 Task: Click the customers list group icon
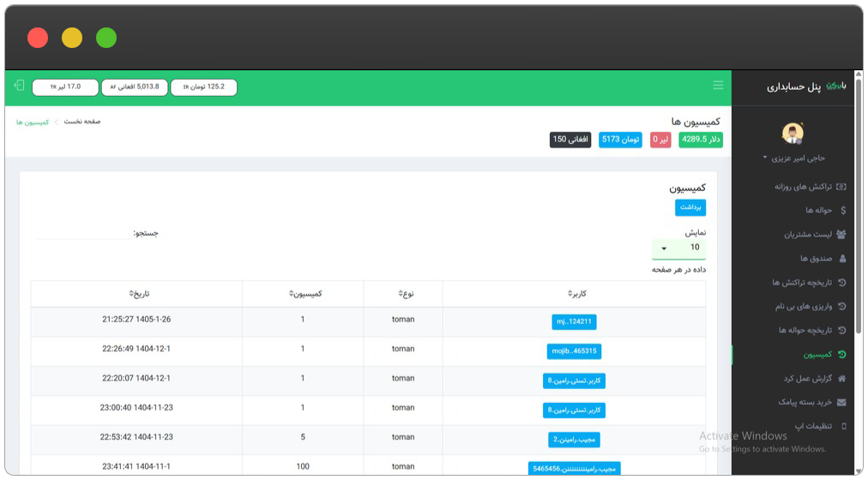click(x=841, y=235)
